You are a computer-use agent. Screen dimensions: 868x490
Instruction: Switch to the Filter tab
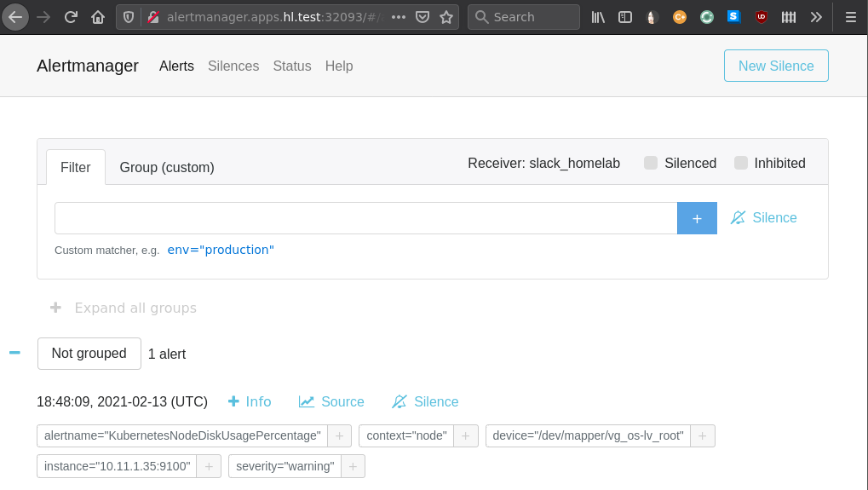(75, 167)
